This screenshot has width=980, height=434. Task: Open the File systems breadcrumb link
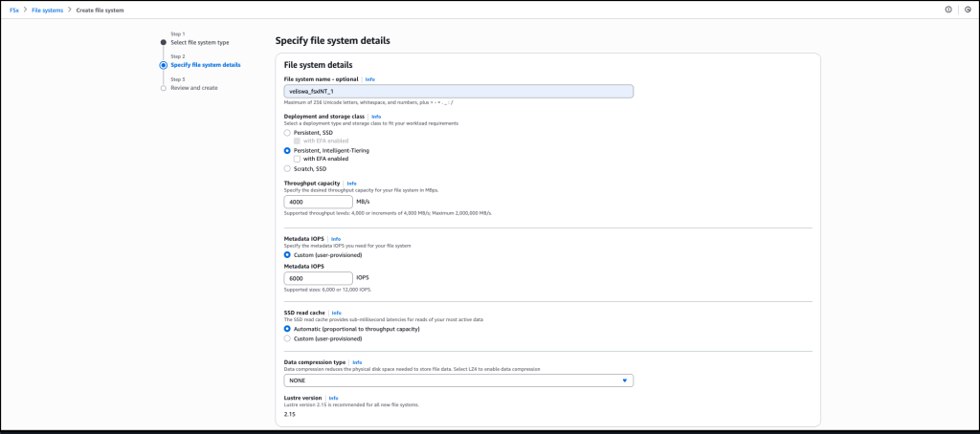[x=48, y=10]
